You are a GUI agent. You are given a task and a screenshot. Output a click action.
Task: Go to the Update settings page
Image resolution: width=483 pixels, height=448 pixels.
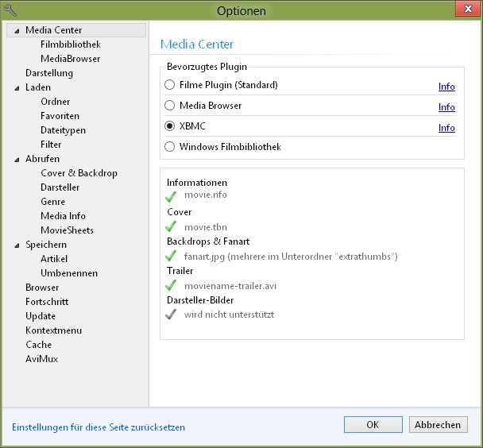(41, 316)
